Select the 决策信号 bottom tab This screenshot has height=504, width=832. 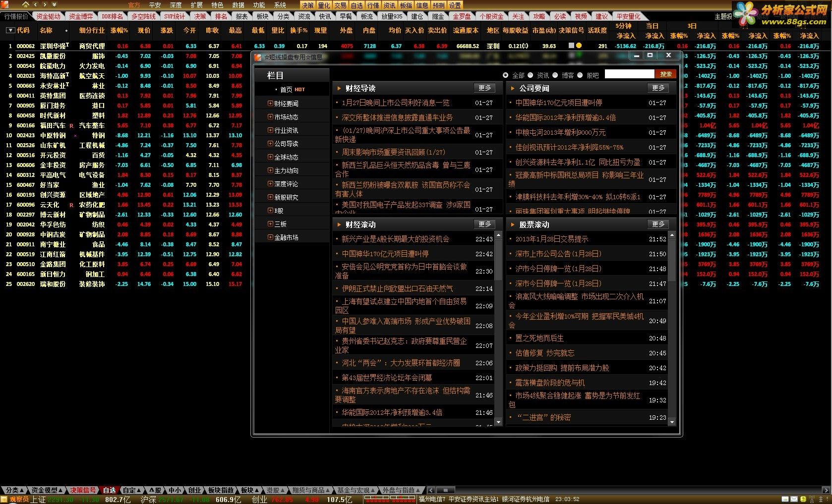83,490
